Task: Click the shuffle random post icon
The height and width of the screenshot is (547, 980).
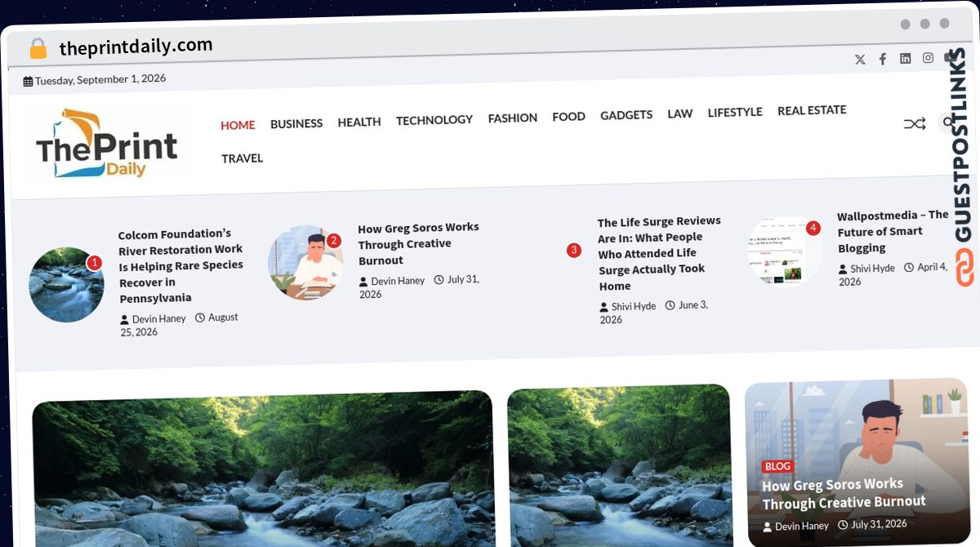Action: point(915,124)
